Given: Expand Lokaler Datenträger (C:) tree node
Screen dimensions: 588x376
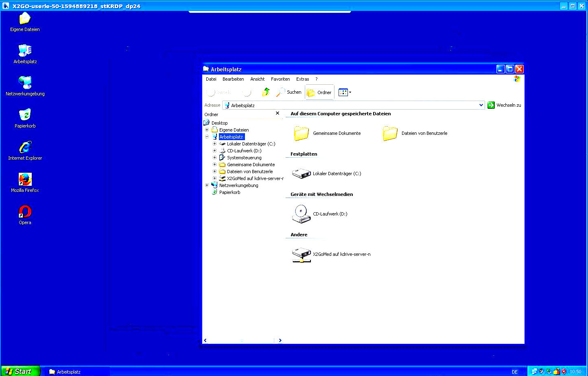Looking at the screenshot, I should (x=214, y=144).
